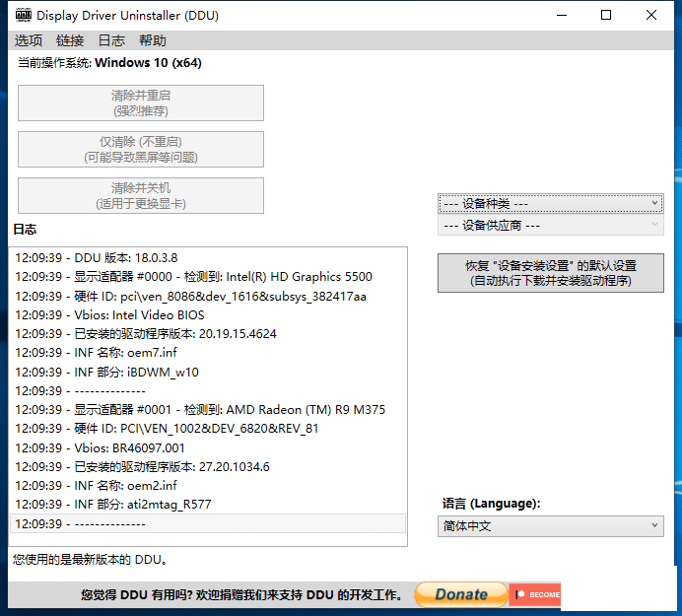Viewport: 682px width, 616px height.
Task: Select log line pci\ven_8086&dev_1616
Action: (x=208, y=297)
